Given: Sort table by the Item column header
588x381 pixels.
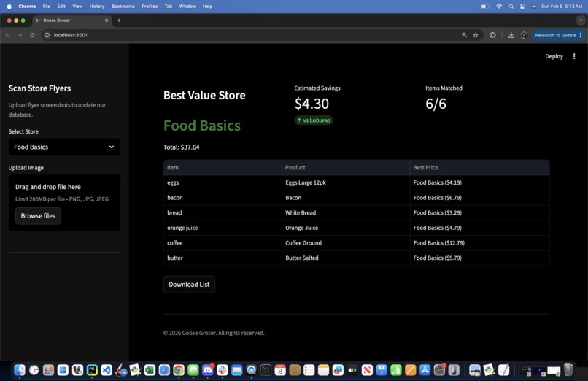Looking at the screenshot, I should coord(223,168).
